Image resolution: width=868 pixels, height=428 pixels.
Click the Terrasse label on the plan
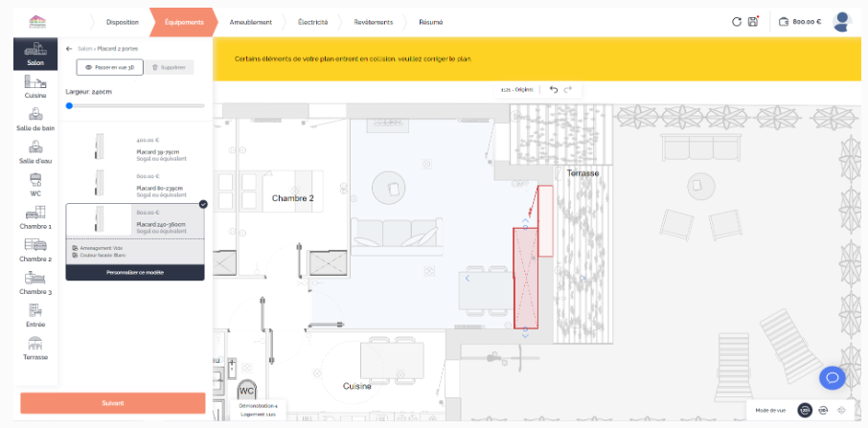[x=582, y=173]
